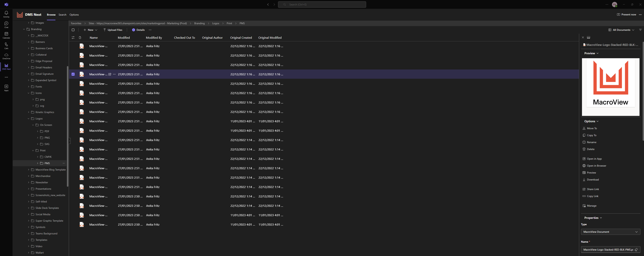The width and height of the screenshot is (644, 256).
Task: Switch to the Search tab
Action: tap(62, 14)
